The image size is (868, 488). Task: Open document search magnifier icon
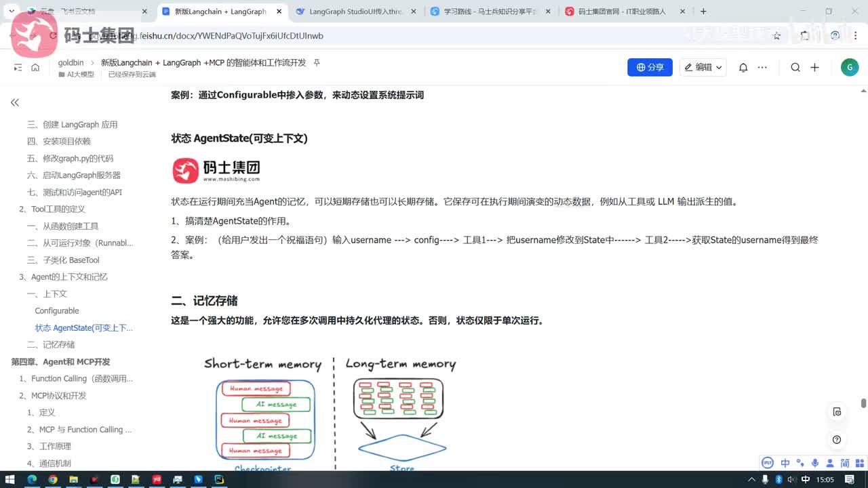coord(795,67)
